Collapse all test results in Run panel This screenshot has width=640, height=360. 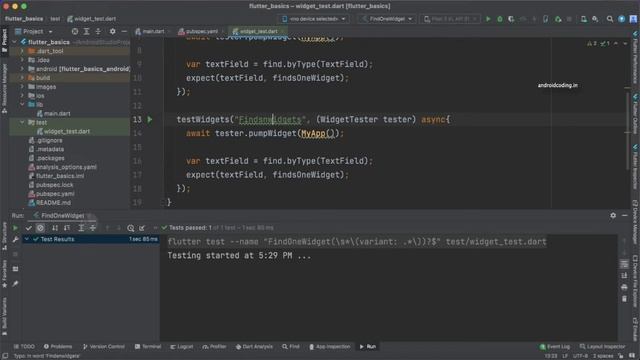tap(93, 228)
